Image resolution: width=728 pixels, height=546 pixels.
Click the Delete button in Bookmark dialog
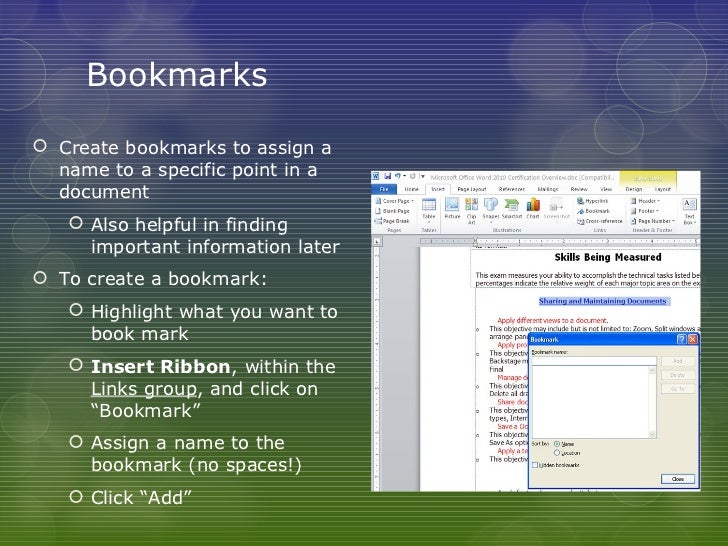pos(677,375)
